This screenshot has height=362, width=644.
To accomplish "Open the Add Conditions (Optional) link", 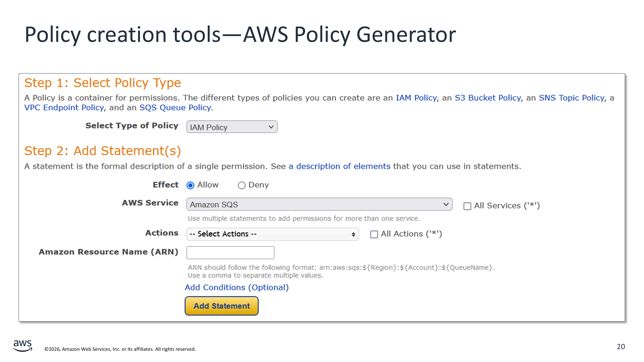I will pyautogui.click(x=237, y=287).
